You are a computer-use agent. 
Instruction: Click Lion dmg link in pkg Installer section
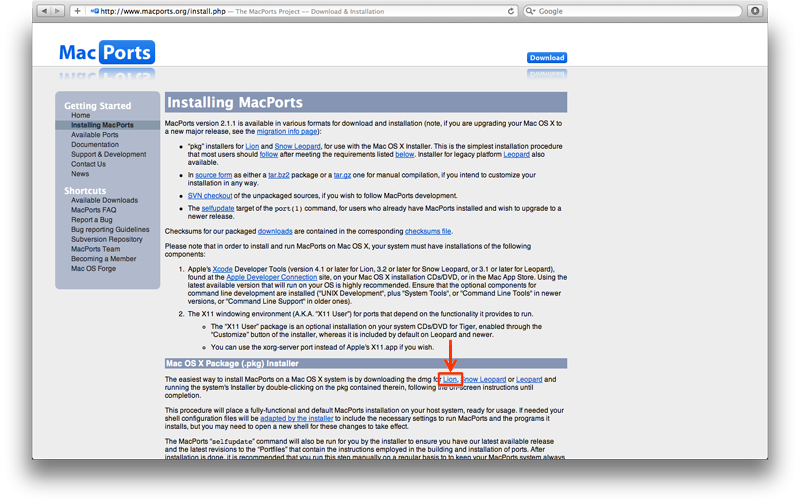[450, 380]
